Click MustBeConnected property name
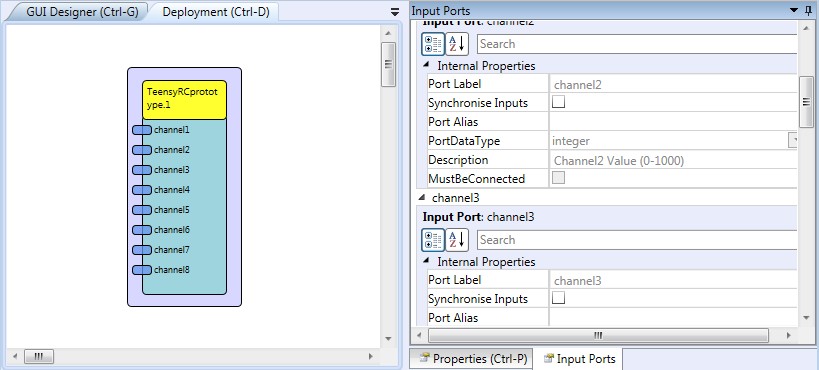Screen dimensions: 819x370 pos(476,178)
